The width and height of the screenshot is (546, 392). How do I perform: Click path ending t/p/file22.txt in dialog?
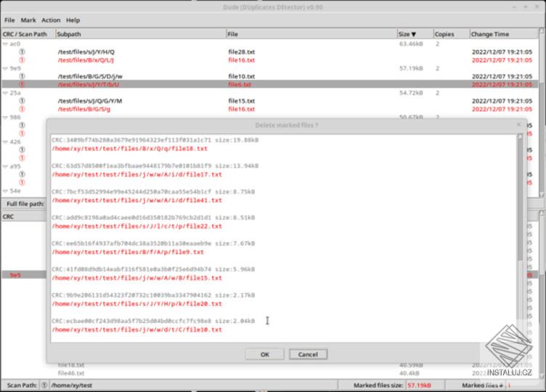(136, 226)
